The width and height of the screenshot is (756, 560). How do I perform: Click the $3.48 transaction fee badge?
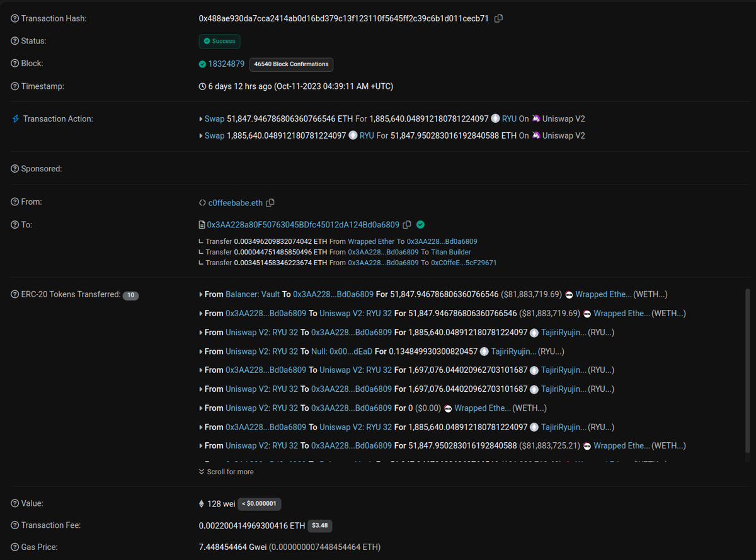(x=320, y=525)
